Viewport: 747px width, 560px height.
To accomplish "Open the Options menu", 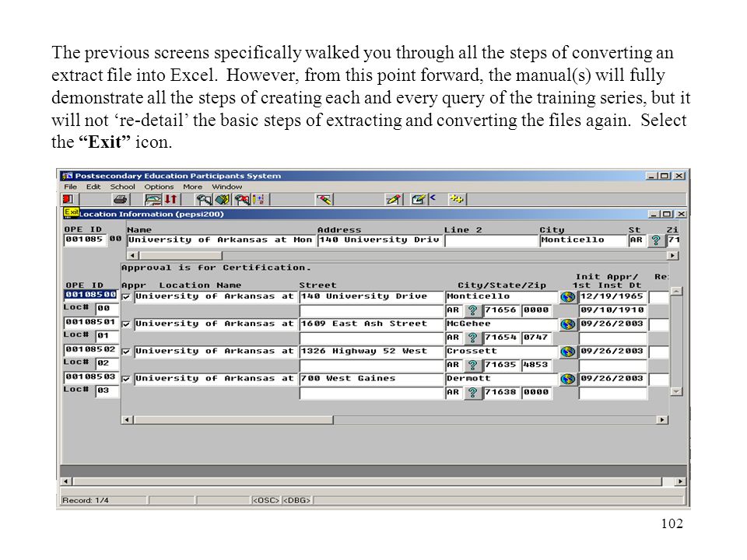I will pos(159,187).
